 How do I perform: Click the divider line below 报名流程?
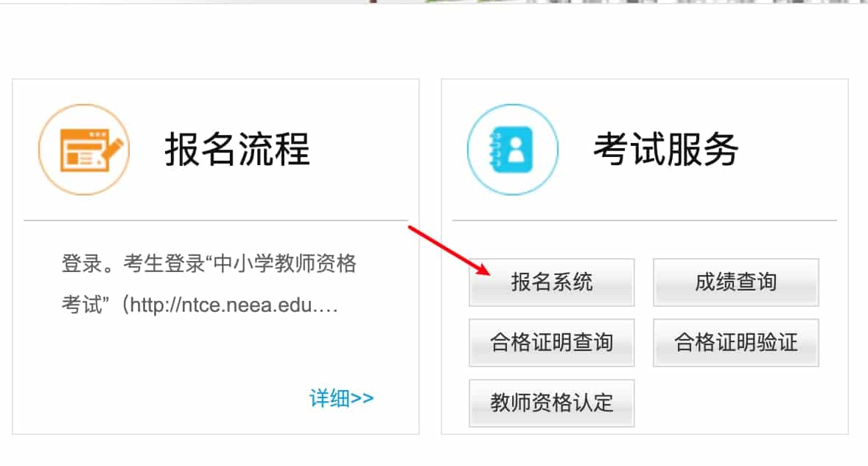tap(216, 220)
